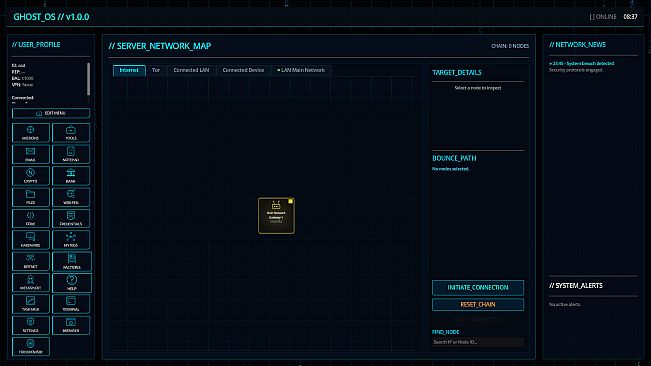Click the GHOST_OS // v1.0.0 title
Viewport: 651px width, 366px height.
coord(51,17)
